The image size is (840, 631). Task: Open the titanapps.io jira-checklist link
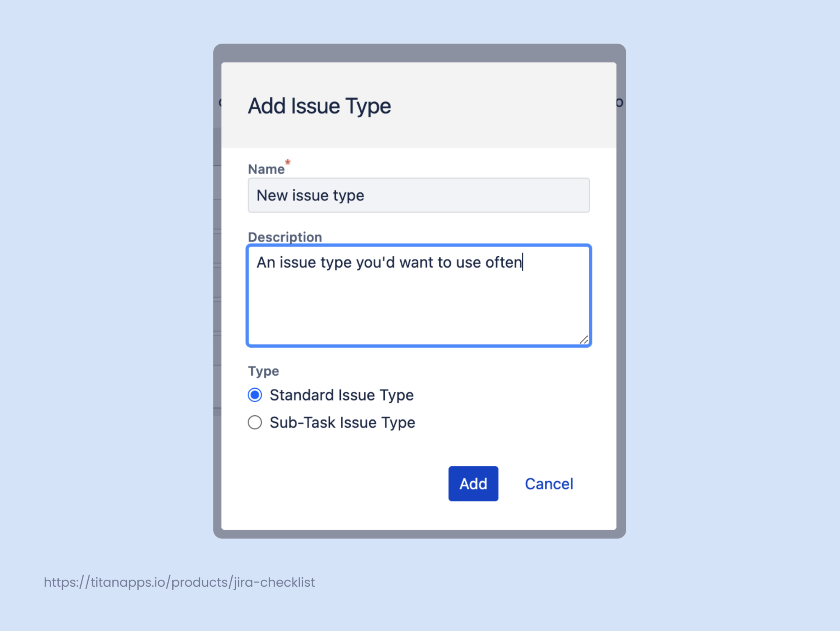pos(179,582)
